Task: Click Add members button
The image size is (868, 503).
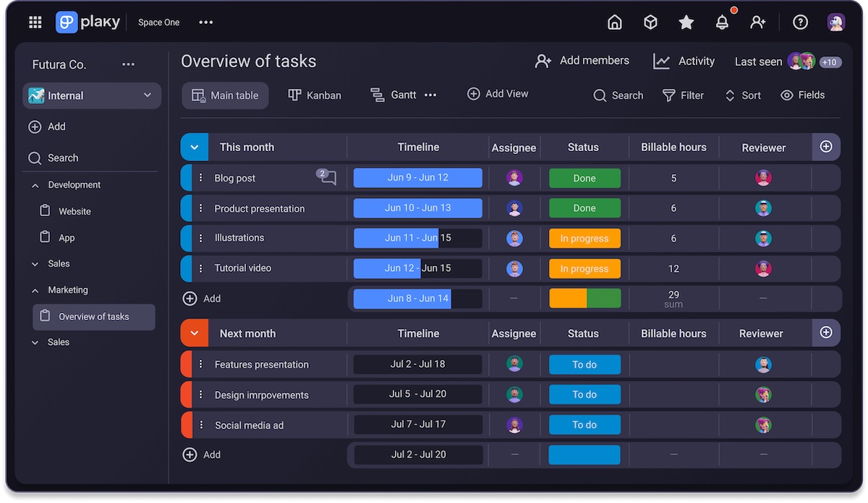Action: (582, 61)
